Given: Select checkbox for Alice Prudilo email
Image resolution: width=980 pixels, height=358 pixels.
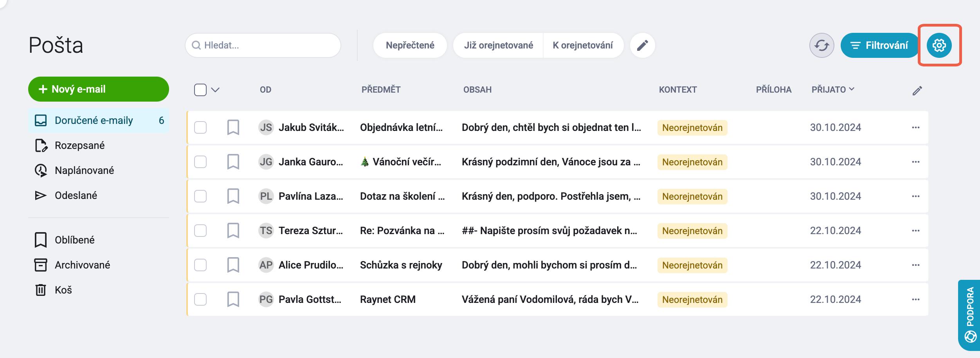Looking at the screenshot, I should pyautogui.click(x=200, y=265).
